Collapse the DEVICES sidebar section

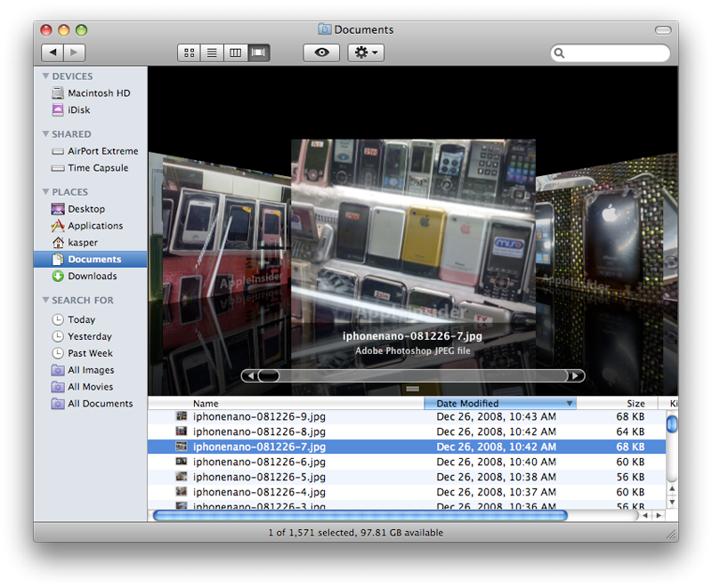tap(46, 77)
